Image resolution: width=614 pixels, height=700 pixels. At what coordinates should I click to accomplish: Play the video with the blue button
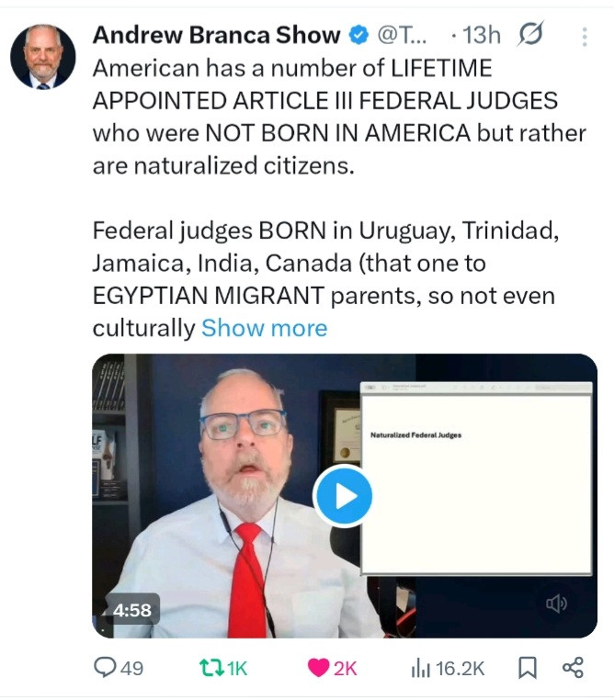[x=343, y=495]
